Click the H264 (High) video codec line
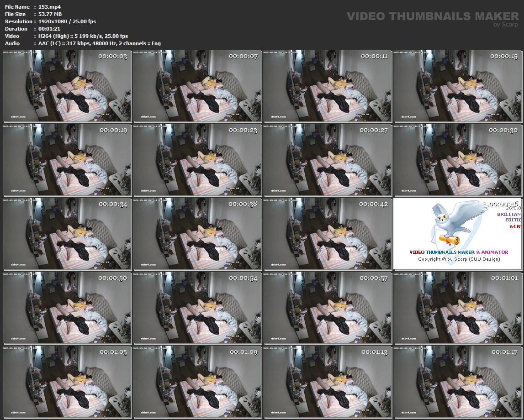 (x=83, y=36)
